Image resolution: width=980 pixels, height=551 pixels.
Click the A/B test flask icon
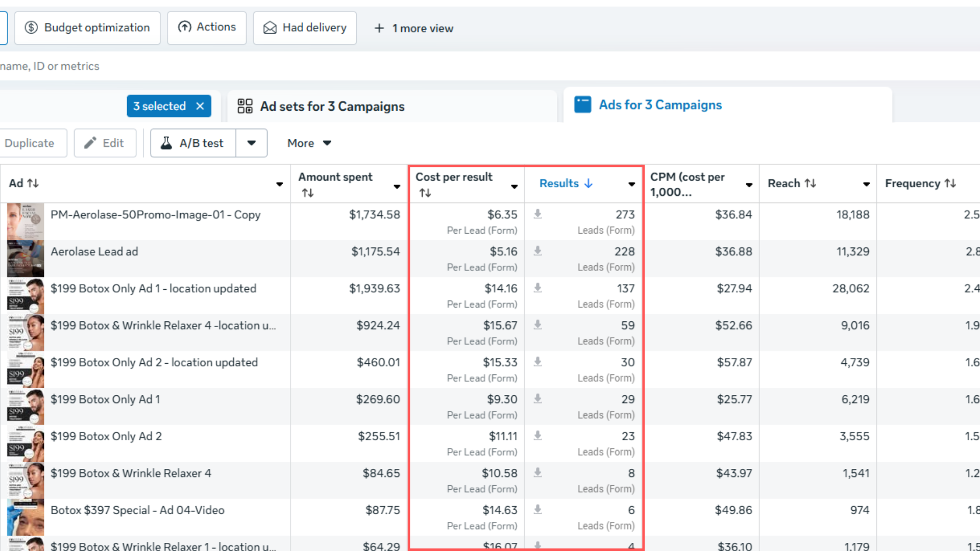click(x=166, y=143)
